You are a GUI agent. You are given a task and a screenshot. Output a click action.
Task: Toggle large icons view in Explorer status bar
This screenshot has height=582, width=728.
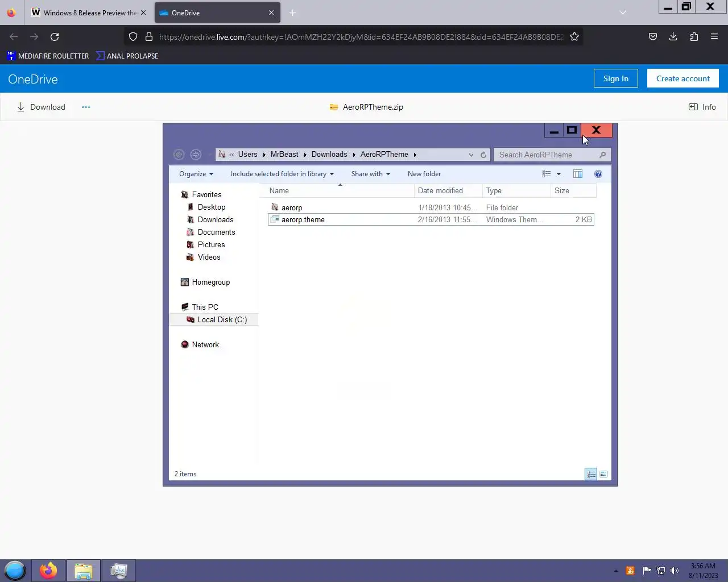603,474
